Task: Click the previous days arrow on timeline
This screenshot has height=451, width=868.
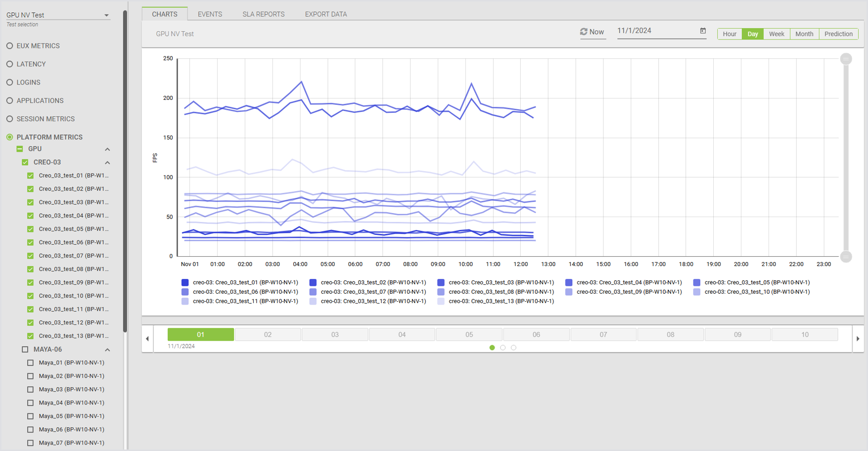Action: tap(147, 339)
